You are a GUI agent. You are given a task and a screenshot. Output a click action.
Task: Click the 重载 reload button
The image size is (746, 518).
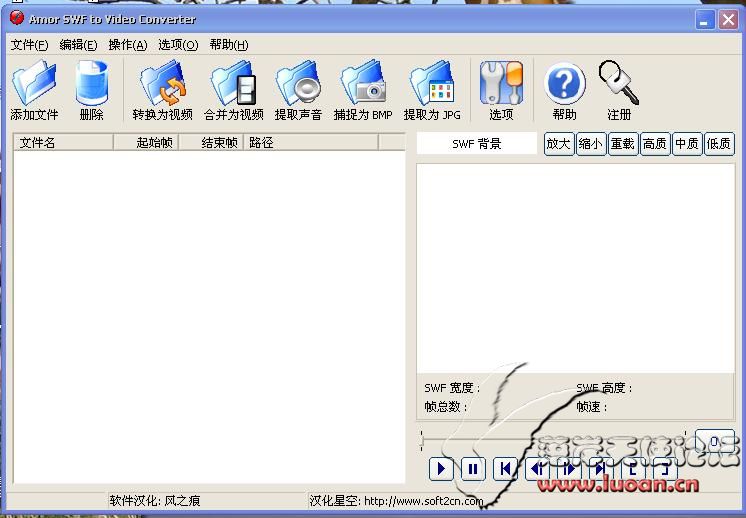coord(622,144)
